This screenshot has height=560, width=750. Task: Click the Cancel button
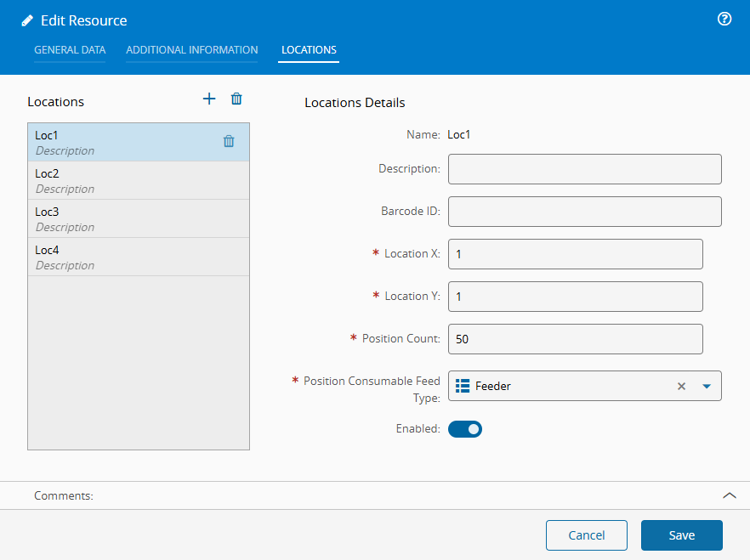pos(586,535)
